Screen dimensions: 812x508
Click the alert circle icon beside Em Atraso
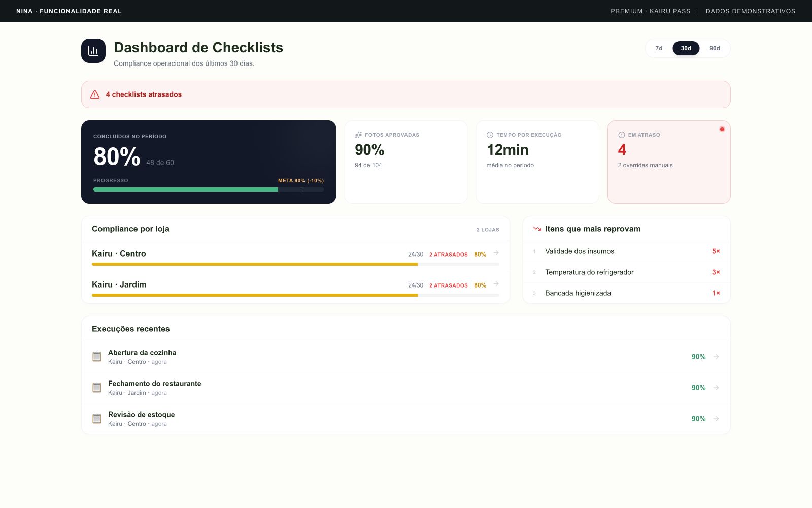tap(621, 135)
